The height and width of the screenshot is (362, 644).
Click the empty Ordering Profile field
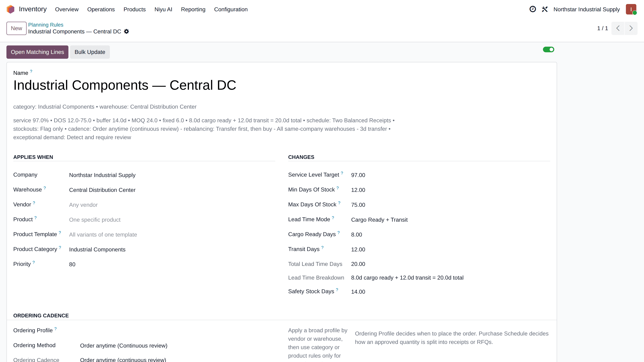pyautogui.click(x=178, y=330)
